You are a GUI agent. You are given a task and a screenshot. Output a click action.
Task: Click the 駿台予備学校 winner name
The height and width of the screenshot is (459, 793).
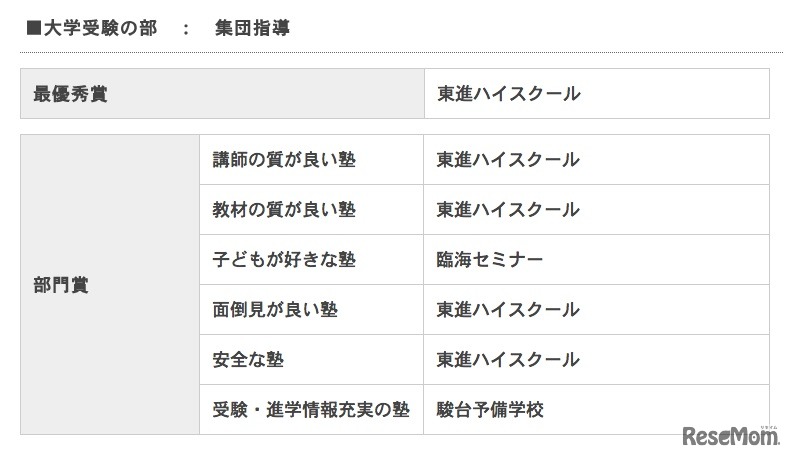pyautogui.click(x=490, y=410)
